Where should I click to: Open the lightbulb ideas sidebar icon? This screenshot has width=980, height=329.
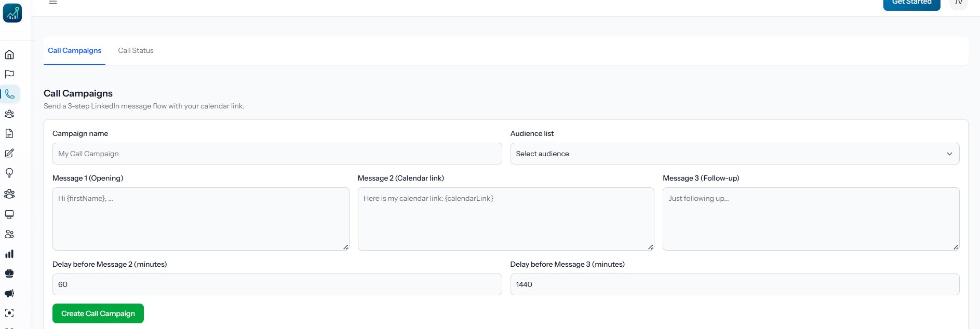coord(9,173)
